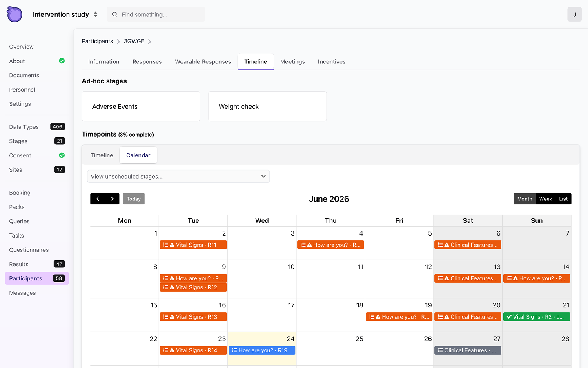Select Participants in the sidebar
588x368 pixels.
37,278
